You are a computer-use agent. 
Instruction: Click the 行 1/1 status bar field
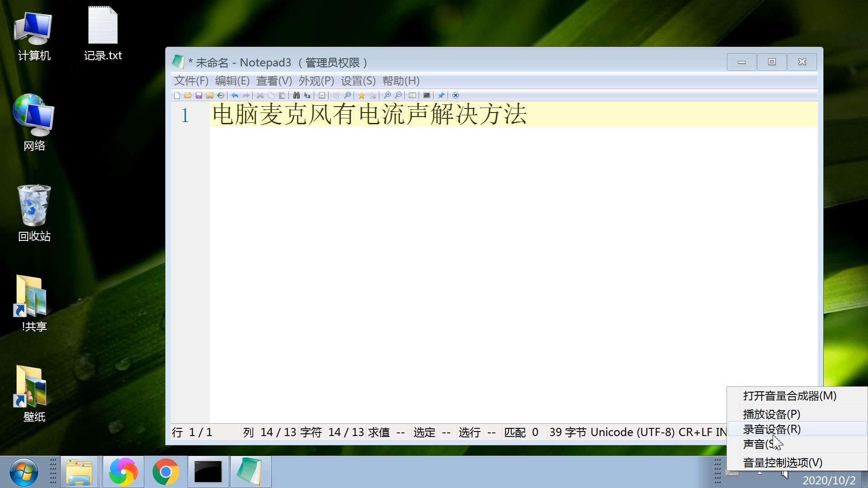(x=205, y=432)
